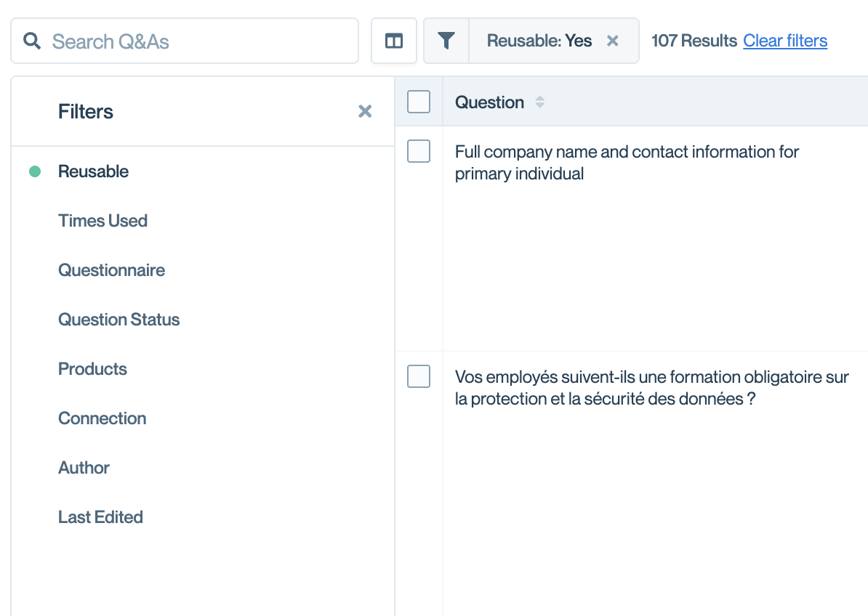Open the column layout toggle icon
The image size is (868, 616).
(393, 41)
